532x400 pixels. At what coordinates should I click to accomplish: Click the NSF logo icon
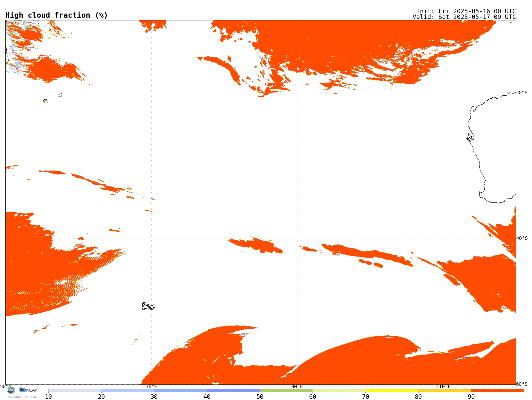point(11,390)
